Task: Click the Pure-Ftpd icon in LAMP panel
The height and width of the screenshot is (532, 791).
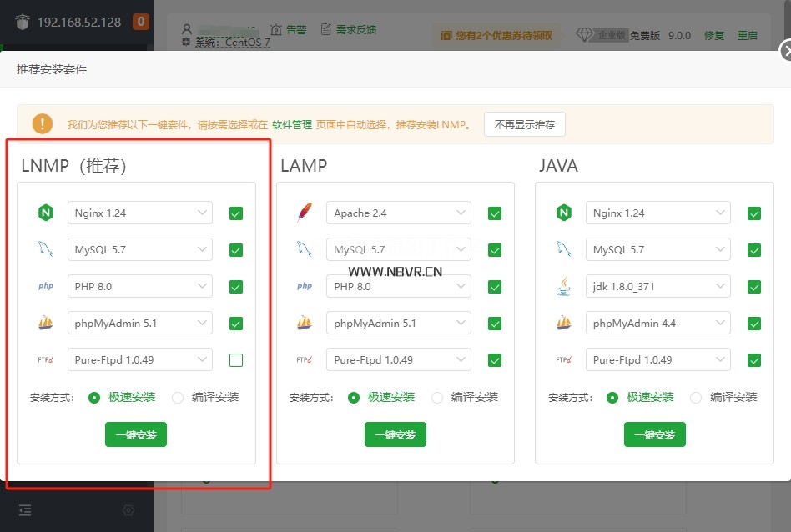Action: [305, 360]
